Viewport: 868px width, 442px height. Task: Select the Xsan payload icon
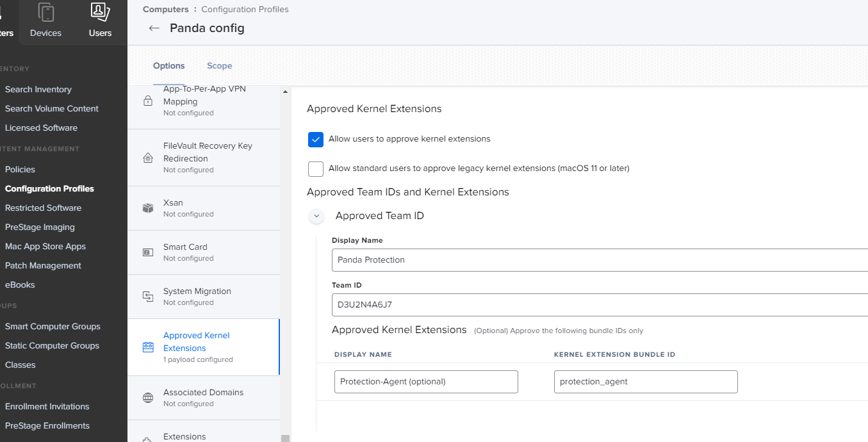[148, 208]
